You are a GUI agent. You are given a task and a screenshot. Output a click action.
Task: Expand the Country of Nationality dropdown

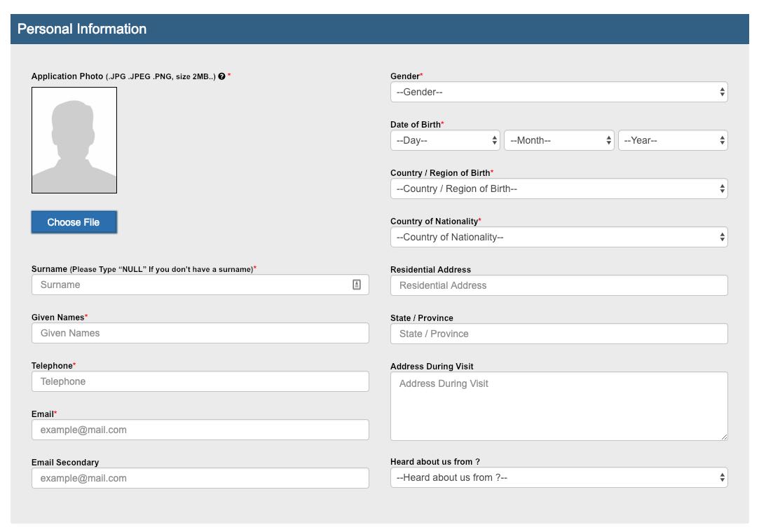click(x=559, y=237)
